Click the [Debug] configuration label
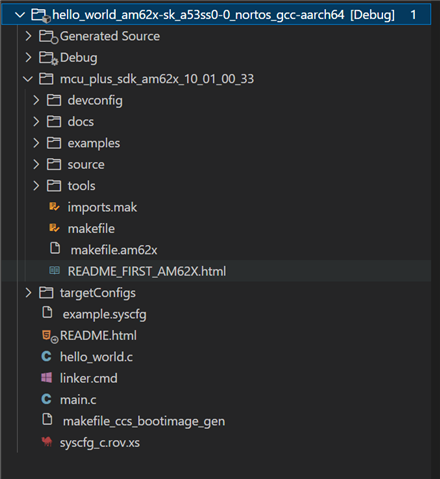Screen dimensions: 440x479 click(x=372, y=15)
